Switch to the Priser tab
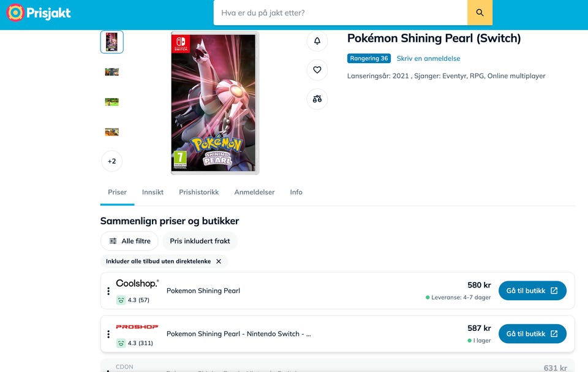588x372 pixels. (117, 192)
